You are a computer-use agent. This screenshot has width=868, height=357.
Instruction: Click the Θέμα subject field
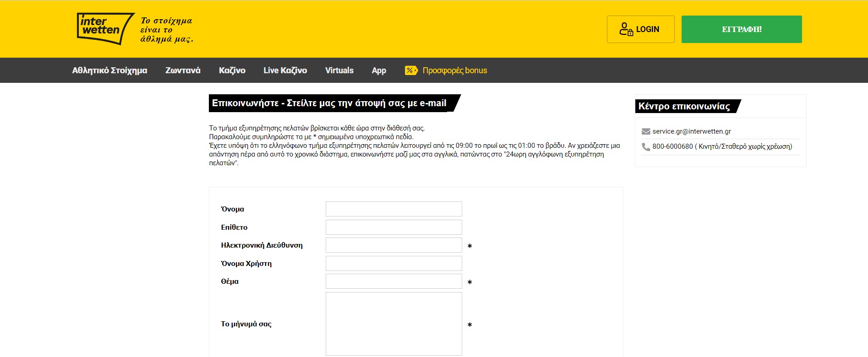pyautogui.click(x=393, y=281)
